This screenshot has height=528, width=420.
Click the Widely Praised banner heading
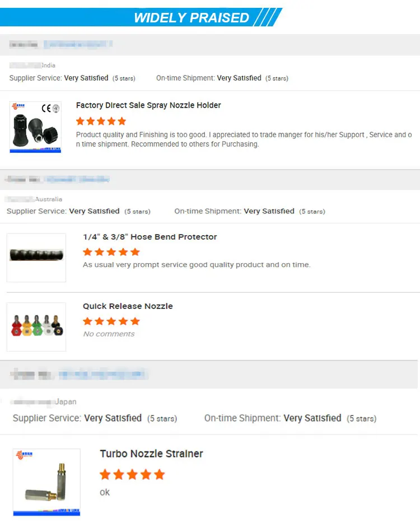pos(192,17)
